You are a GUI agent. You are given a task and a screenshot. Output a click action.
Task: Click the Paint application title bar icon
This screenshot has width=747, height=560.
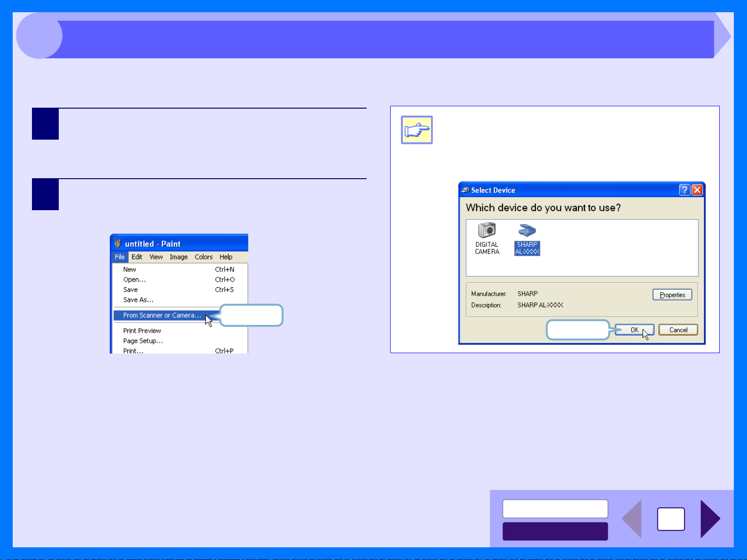[117, 243]
